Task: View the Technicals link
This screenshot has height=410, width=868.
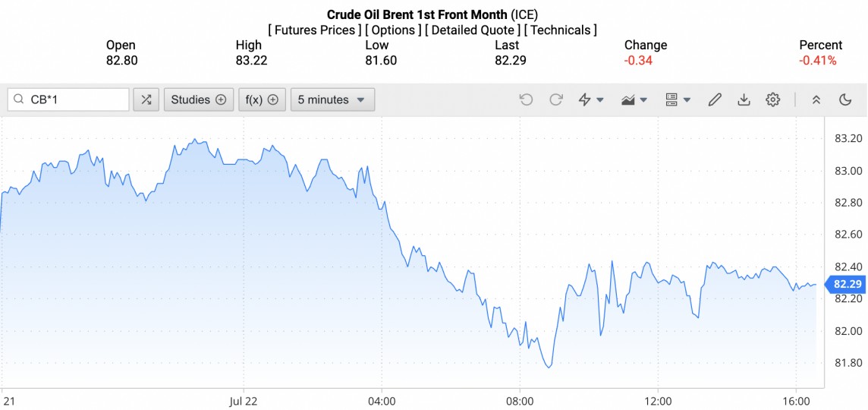Action: click(561, 30)
